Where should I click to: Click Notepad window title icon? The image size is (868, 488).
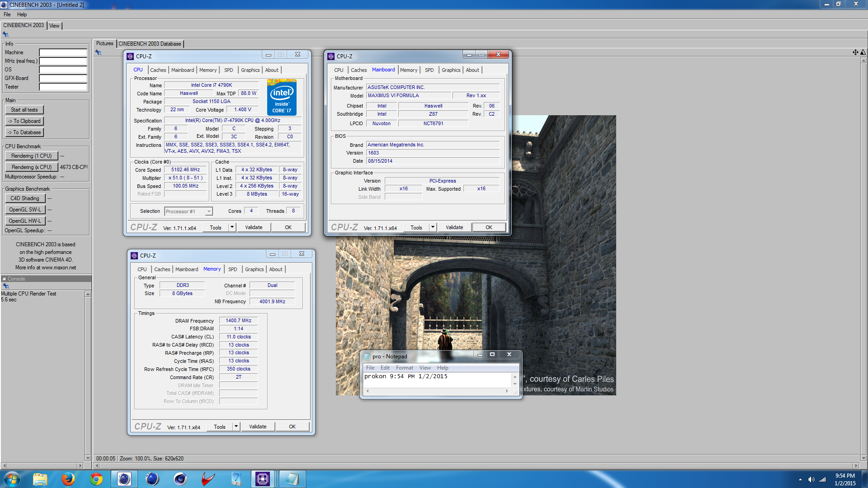(x=367, y=357)
